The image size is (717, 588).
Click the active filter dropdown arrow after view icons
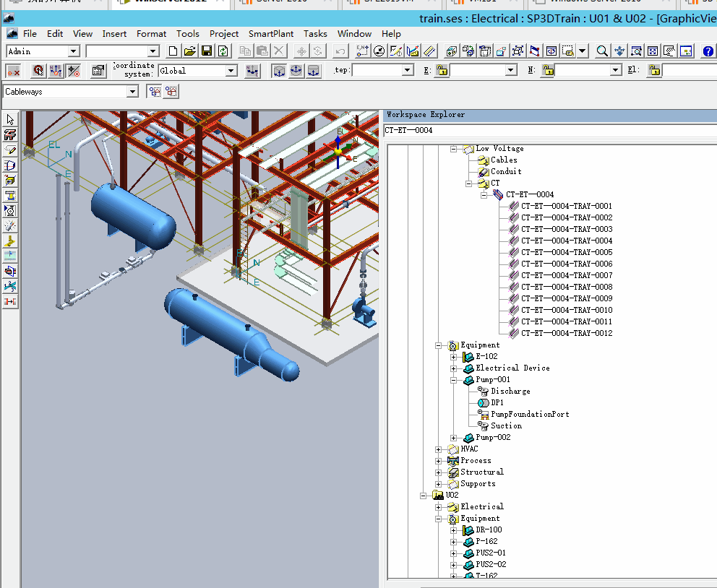(582, 51)
